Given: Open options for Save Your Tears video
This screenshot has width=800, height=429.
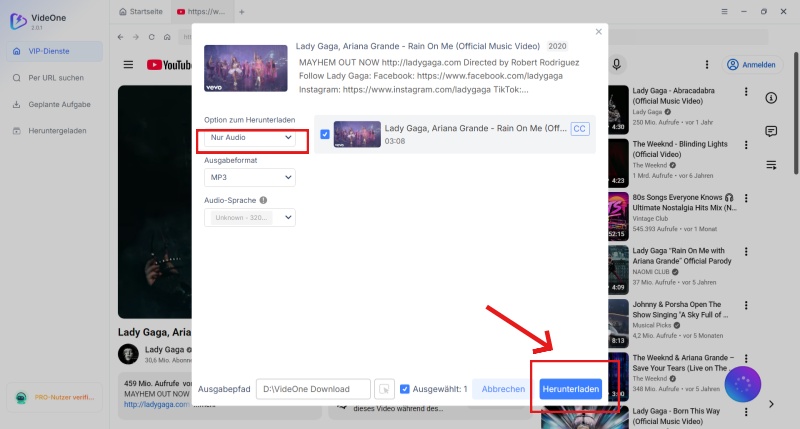Looking at the screenshot, I should (x=746, y=359).
